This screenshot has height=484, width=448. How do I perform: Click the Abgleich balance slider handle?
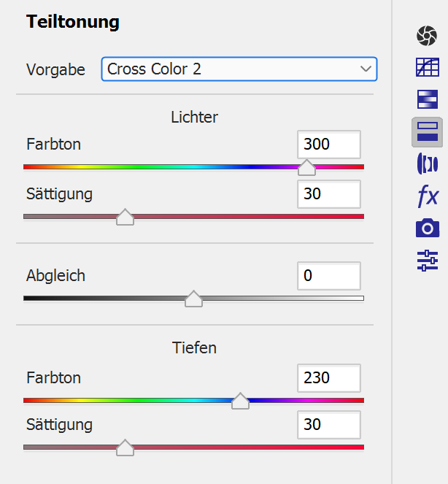pyautogui.click(x=193, y=299)
